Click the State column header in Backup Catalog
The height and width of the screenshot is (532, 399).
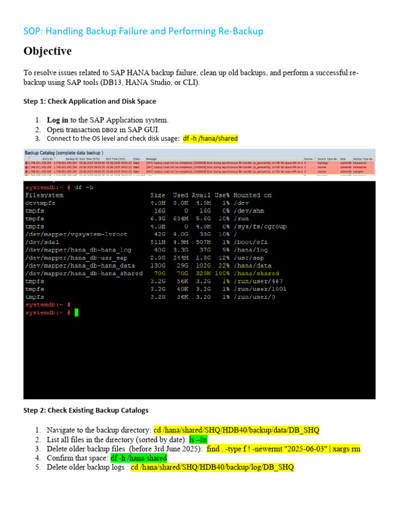137,159
